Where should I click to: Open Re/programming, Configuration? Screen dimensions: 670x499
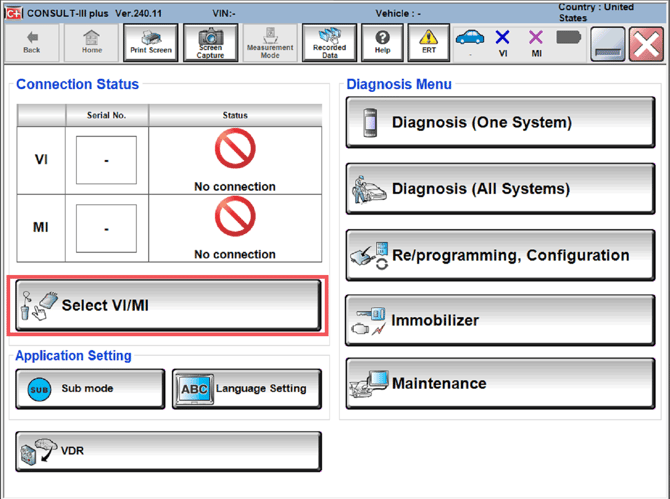[500, 255]
